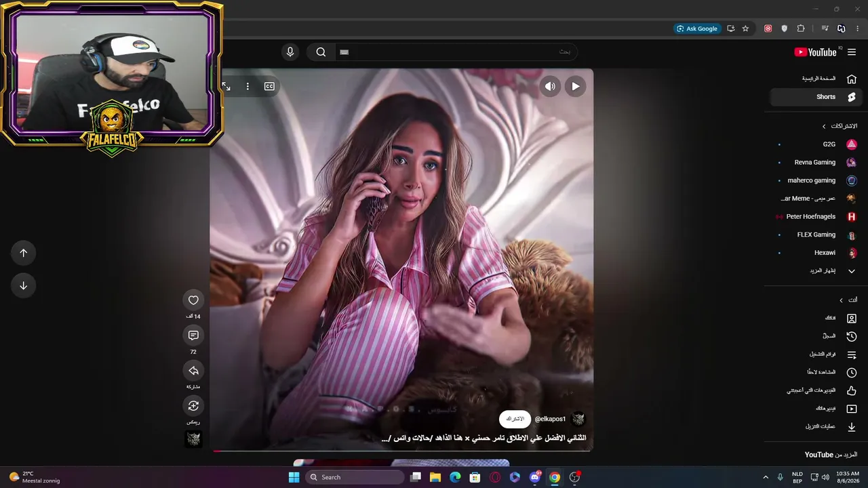868x488 pixels.
Task: Click the magnifier search button
Action: (321, 52)
